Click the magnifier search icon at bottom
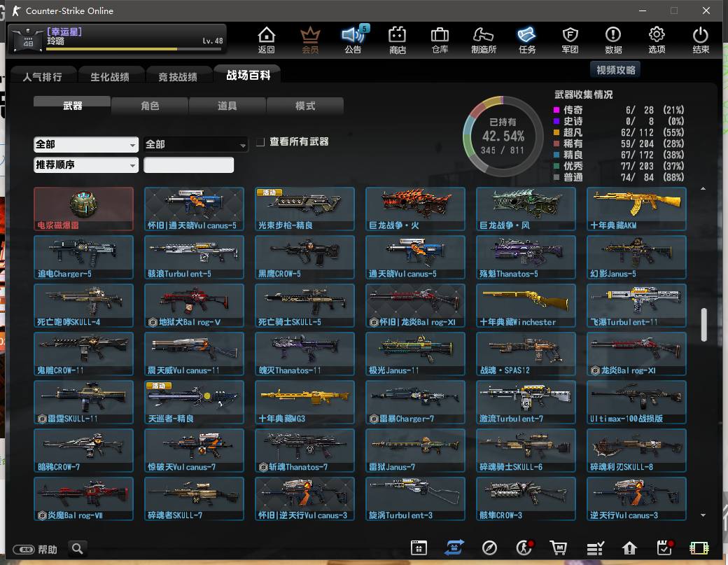This screenshot has width=728, height=565. pos(78,549)
